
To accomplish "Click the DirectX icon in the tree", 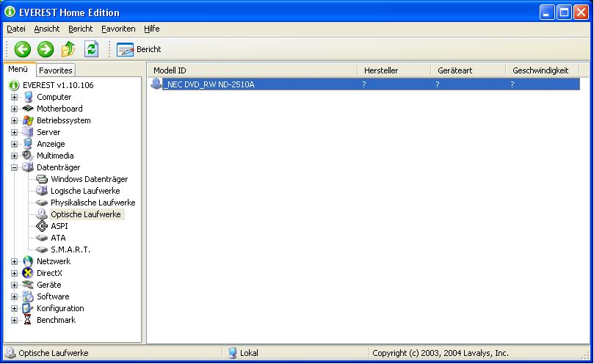I will click(28, 273).
